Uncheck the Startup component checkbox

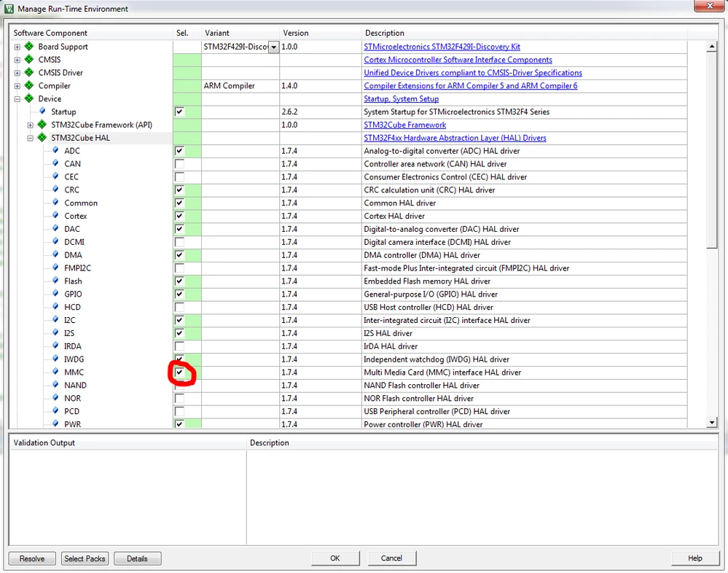[179, 112]
